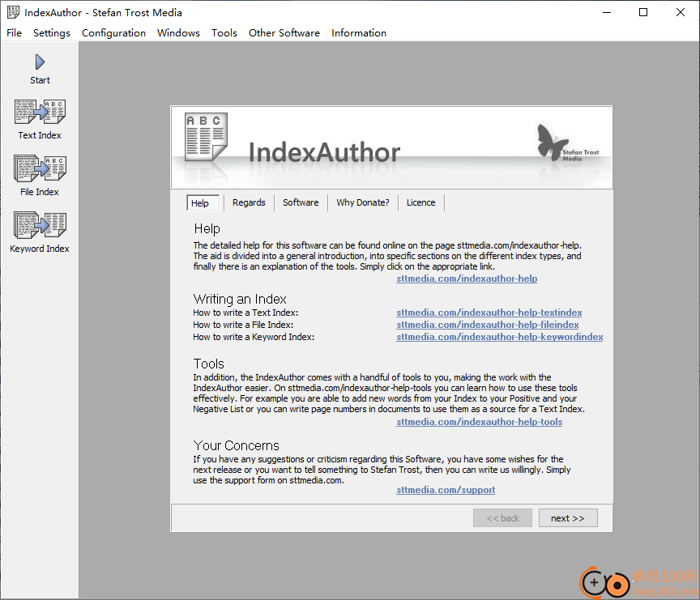Click the Start arrow icon in sidebar
This screenshot has height=600, width=700.
[x=40, y=62]
